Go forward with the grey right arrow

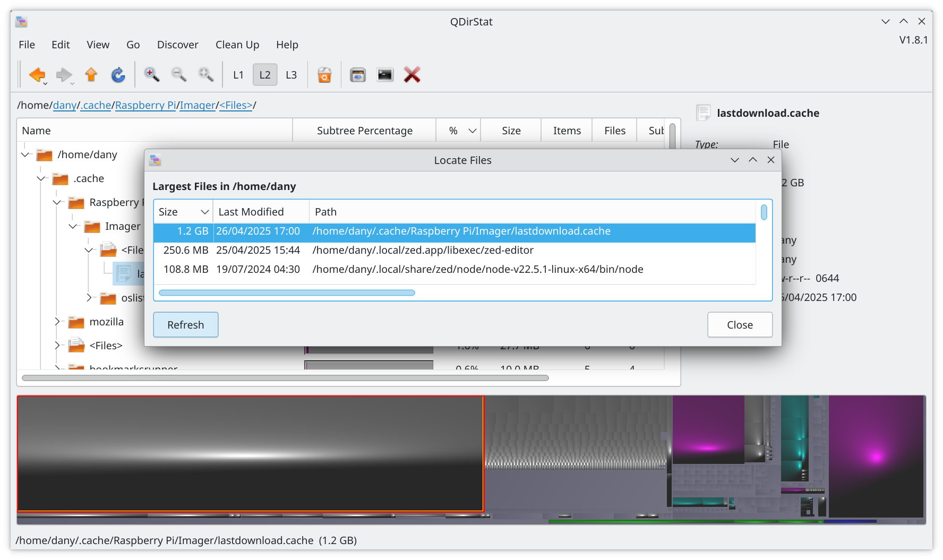click(x=64, y=75)
